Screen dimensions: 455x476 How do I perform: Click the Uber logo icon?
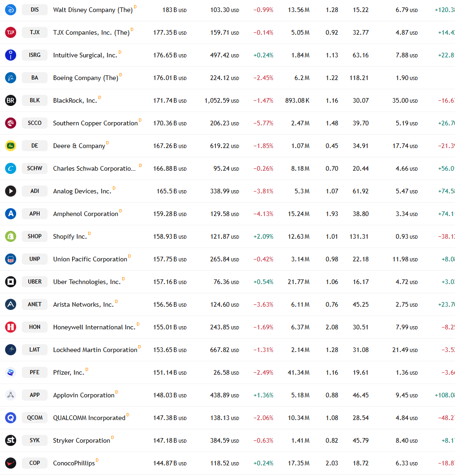click(x=11, y=282)
